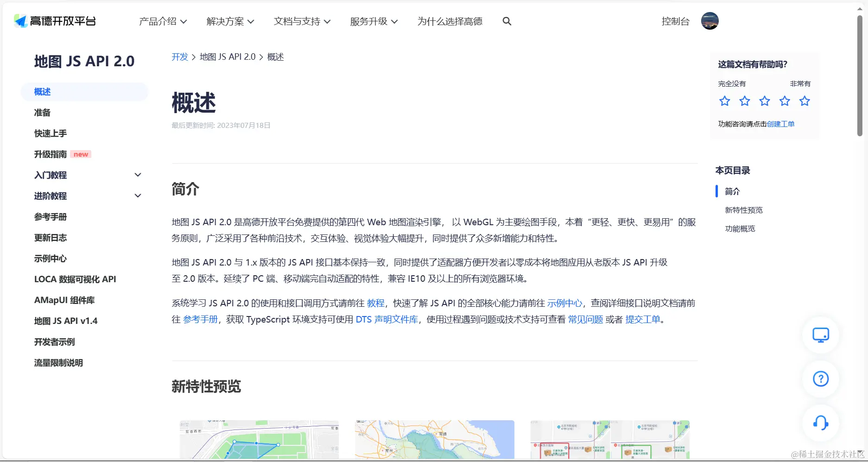This screenshot has height=462, width=868.
Task: Open the DTS 声明文件库 link
Action: (x=387, y=319)
